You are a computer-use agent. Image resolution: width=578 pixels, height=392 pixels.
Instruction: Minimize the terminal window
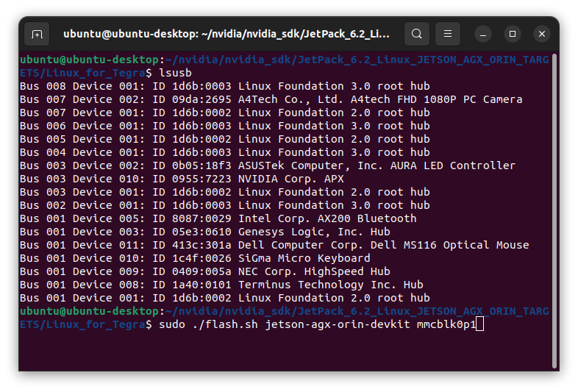(x=483, y=35)
